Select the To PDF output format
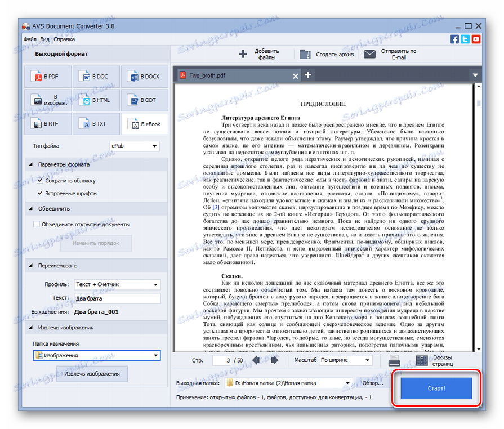The image size is (504, 429). (x=48, y=77)
